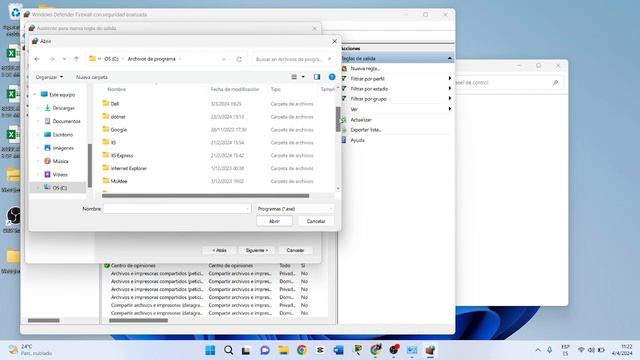Click Actualizar in the Acciones pane
640x360 pixels.
point(361,120)
